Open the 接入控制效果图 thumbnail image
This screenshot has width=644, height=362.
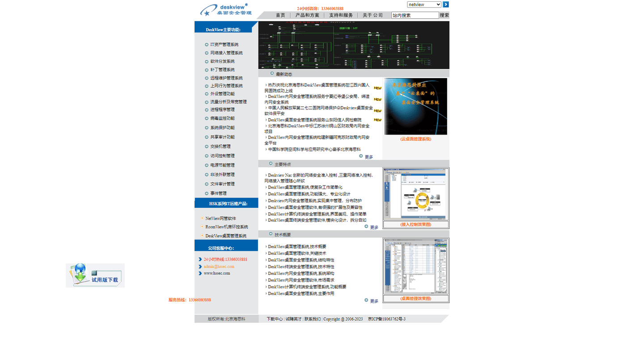coord(415,194)
